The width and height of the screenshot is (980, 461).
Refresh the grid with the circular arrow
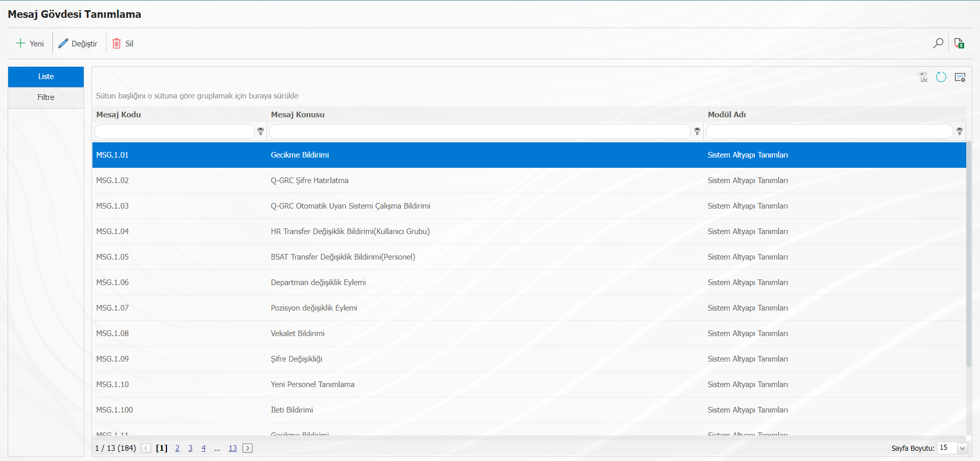pos(941,77)
